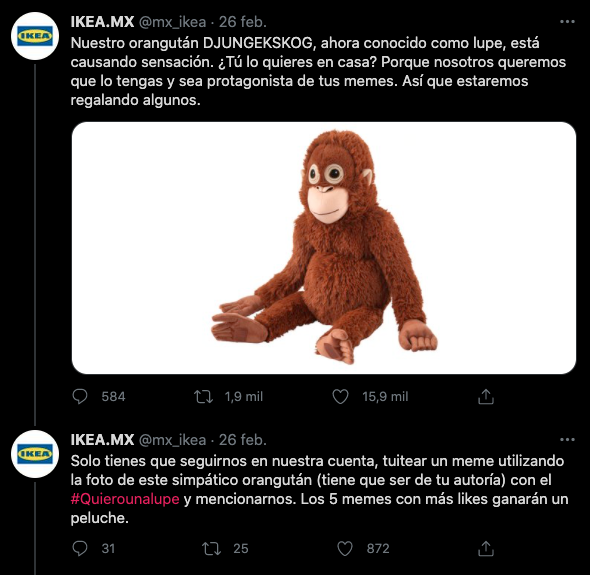This screenshot has height=575, width=590.
Task: Retweet the first tweet with 1,9 mil retweets
Action: (203, 397)
